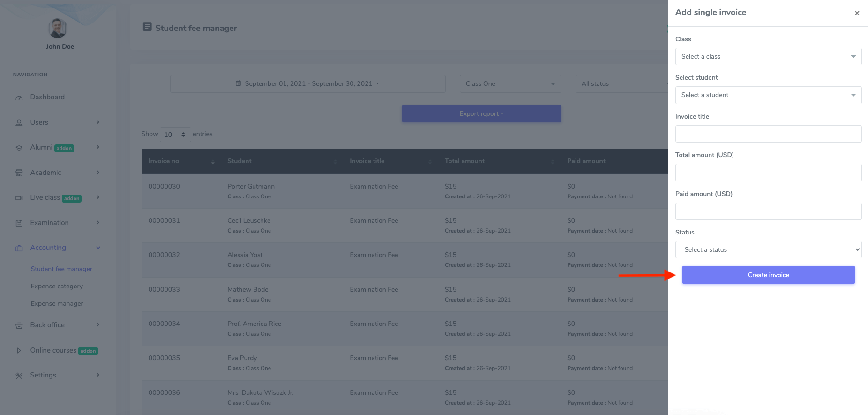Click the Create invoice button
868x415 pixels.
point(768,275)
